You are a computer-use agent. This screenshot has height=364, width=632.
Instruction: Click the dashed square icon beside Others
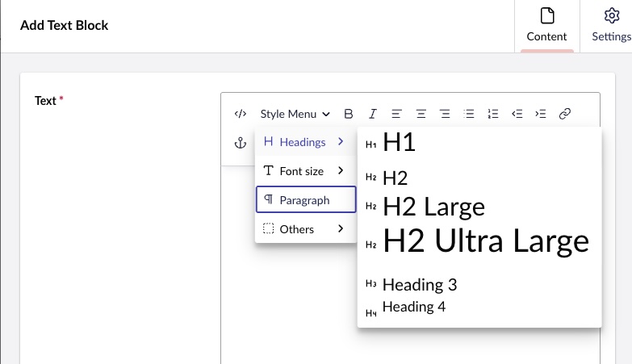point(269,228)
